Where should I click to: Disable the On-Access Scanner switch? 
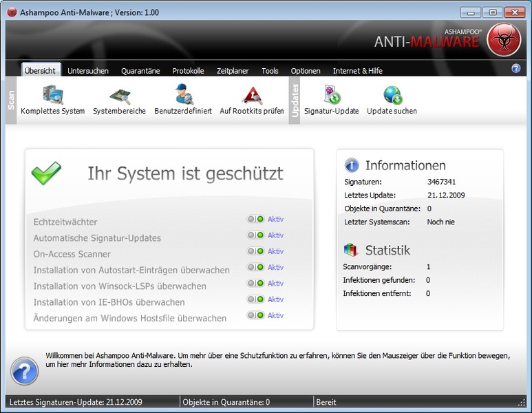point(255,251)
